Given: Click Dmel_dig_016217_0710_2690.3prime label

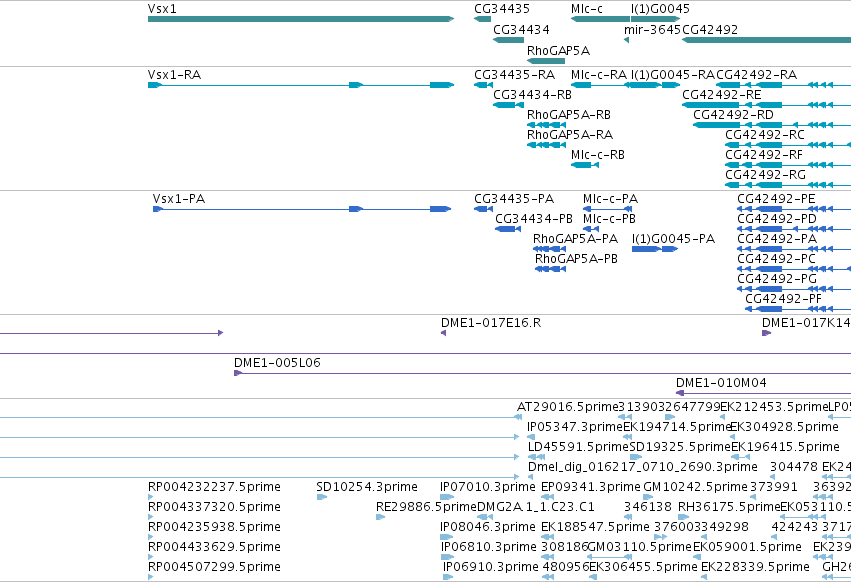Looking at the screenshot, I should (643, 467).
